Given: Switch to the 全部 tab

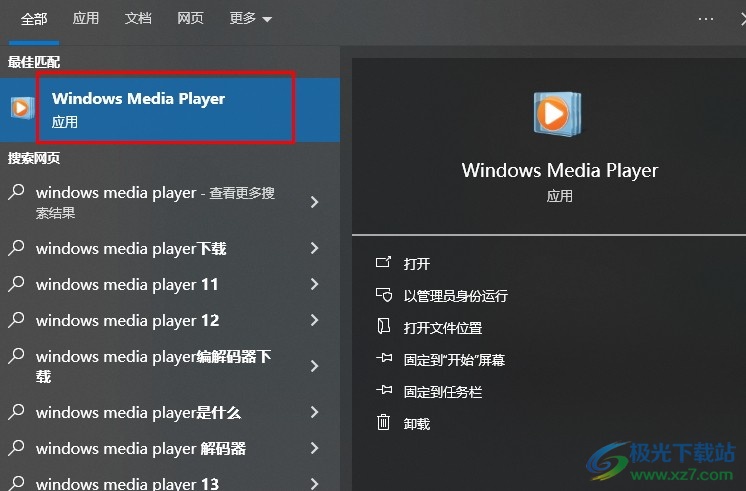Looking at the screenshot, I should (x=34, y=19).
